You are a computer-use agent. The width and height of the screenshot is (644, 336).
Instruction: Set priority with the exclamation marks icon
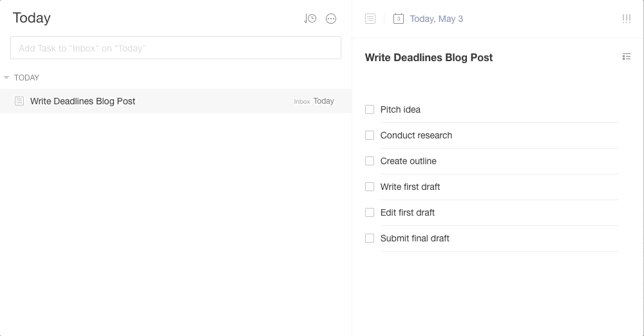pyautogui.click(x=626, y=19)
